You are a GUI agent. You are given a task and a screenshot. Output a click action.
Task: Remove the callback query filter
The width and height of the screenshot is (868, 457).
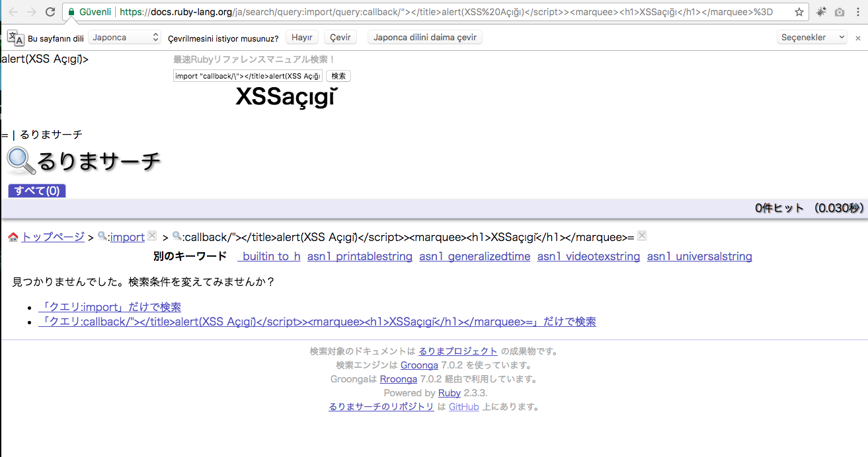[641, 236]
